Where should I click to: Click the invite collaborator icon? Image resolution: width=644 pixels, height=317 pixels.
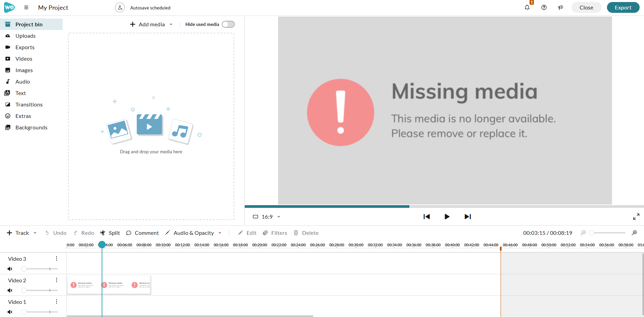pyautogui.click(x=120, y=7)
